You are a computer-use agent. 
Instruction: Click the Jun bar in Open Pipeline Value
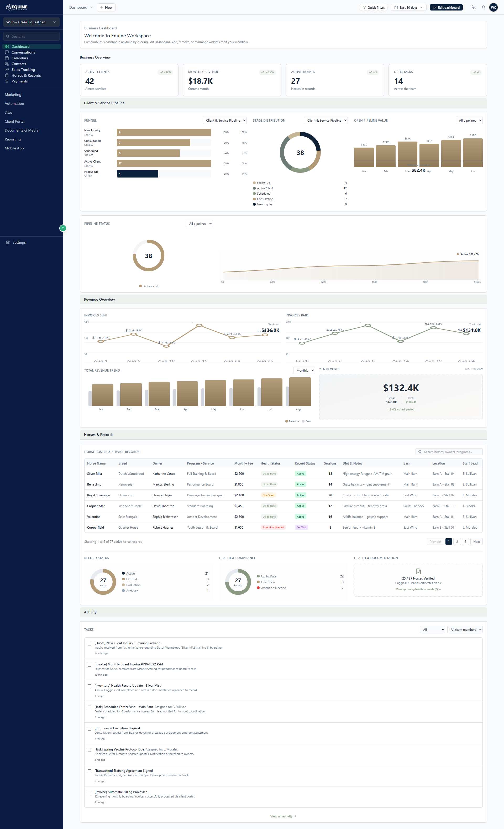[x=473, y=153]
